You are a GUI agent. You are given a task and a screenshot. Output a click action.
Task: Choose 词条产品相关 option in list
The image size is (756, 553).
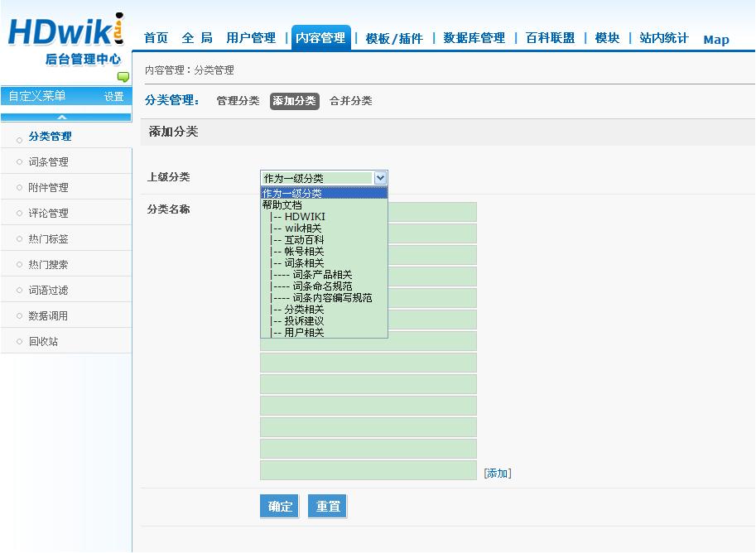324,274
